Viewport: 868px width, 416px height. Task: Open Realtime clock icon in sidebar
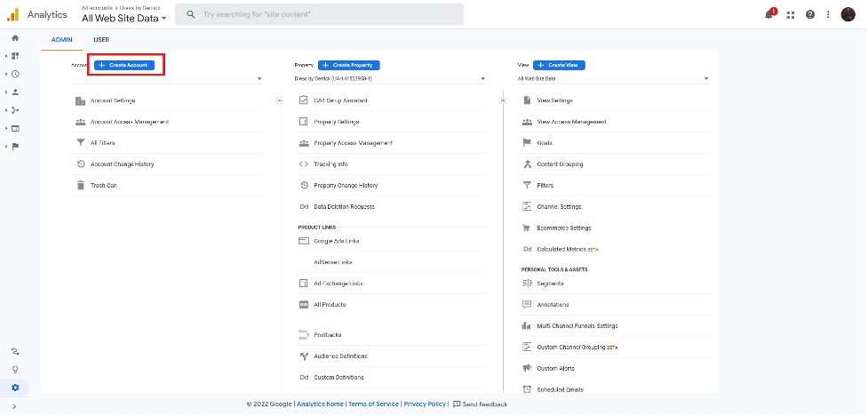pos(15,75)
